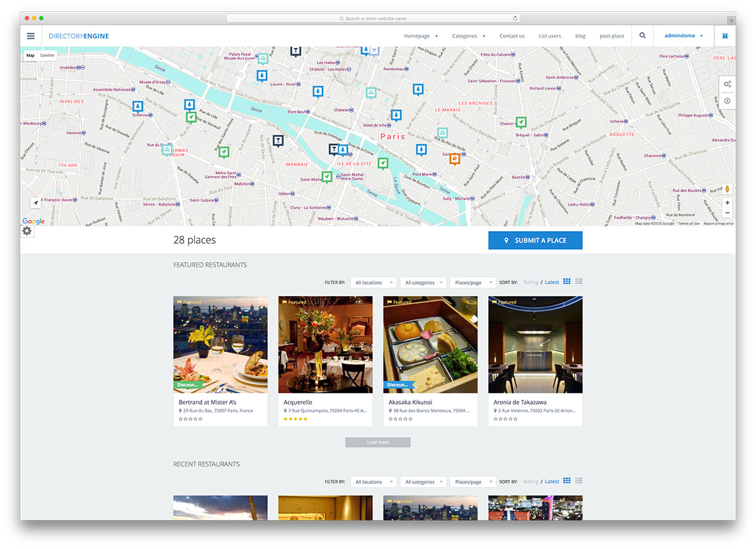Viewport: 756px width, 549px height.
Task: Open the Acquerello listing title
Action: pos(297,402)
